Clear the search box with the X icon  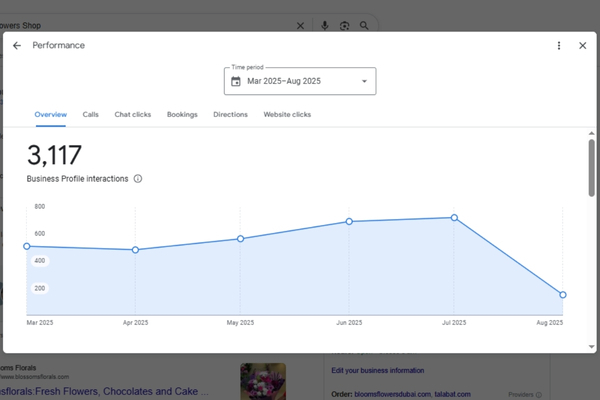[x=301, y=26]
